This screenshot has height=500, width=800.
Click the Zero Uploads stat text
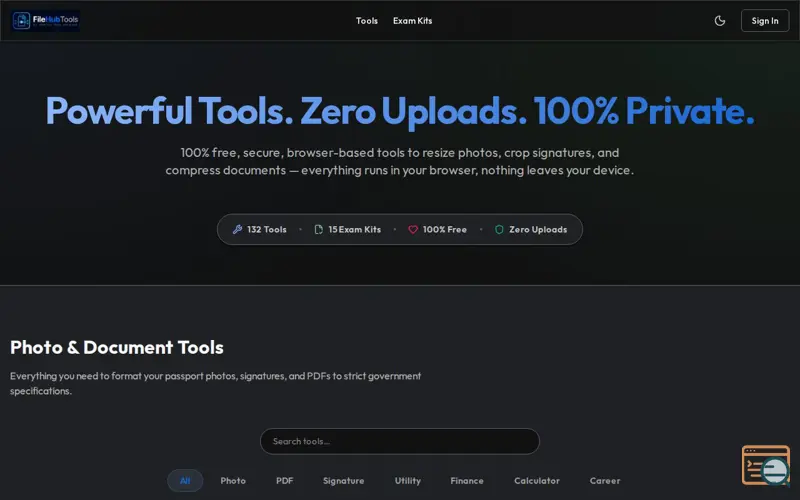538,230
